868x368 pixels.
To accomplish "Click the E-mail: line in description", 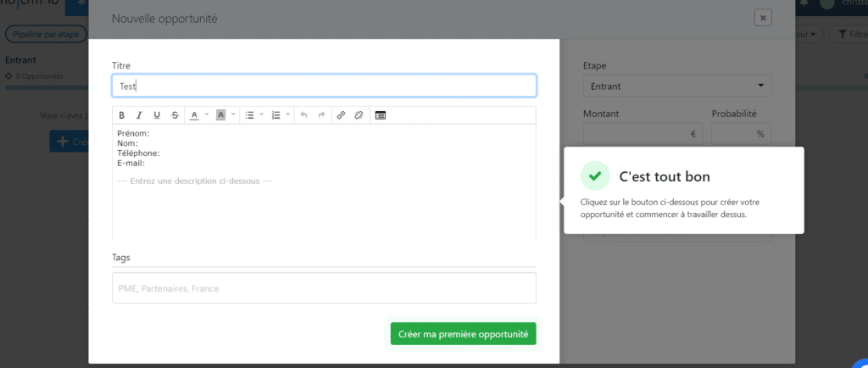I will click(131, 164).
